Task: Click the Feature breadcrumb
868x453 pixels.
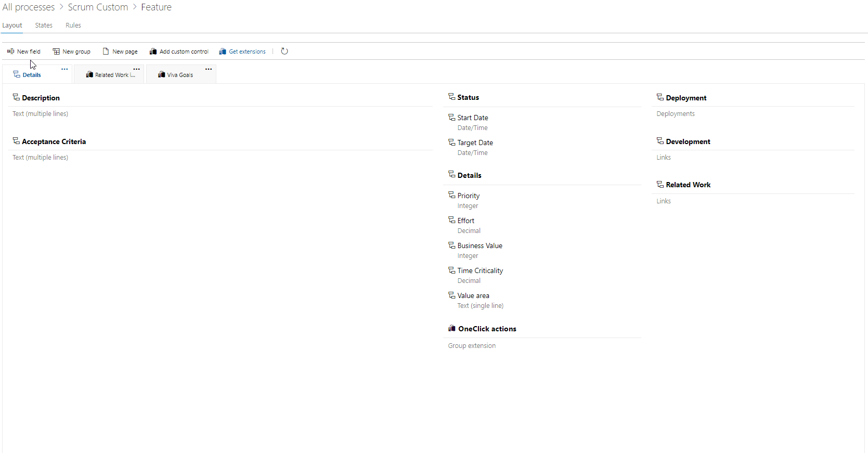Action: [156, 7]
